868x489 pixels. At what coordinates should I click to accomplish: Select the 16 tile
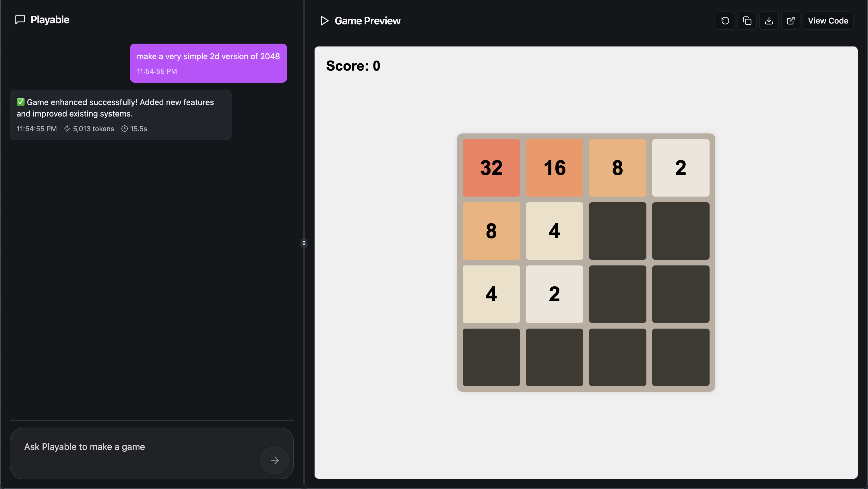(x=554, y=168)
